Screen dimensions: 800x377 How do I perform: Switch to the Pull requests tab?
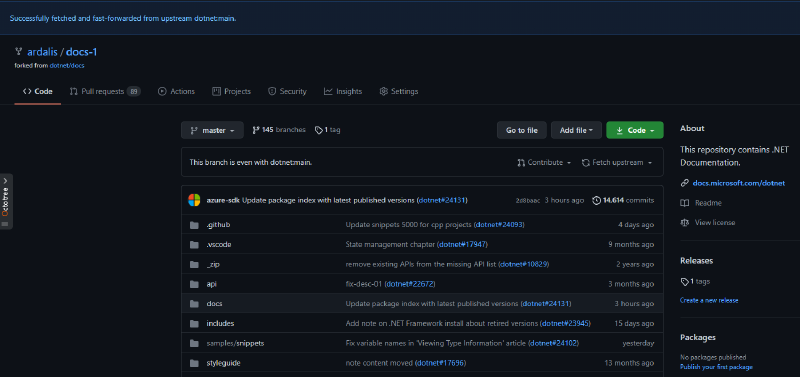coord(105,91)
